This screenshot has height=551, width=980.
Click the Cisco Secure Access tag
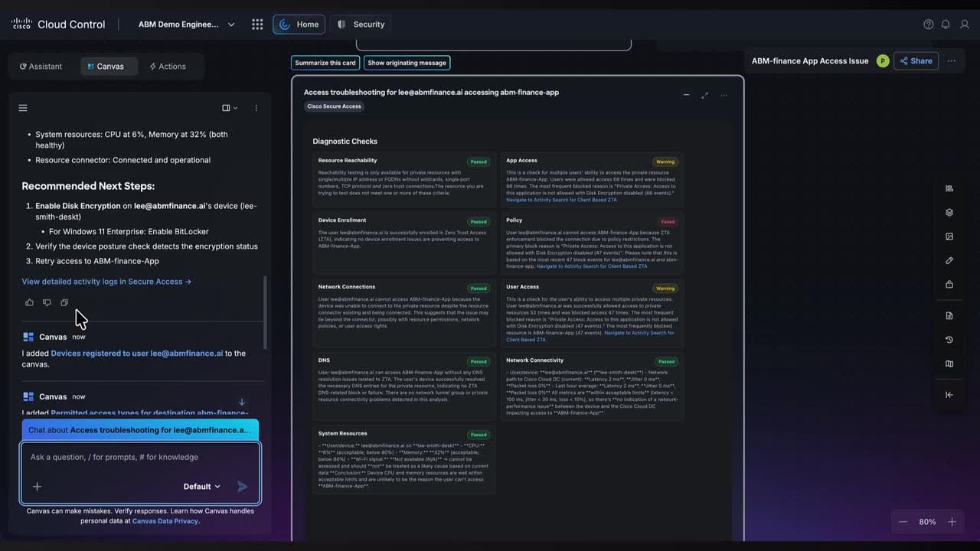pyautogui.click(x=334, y=106)
